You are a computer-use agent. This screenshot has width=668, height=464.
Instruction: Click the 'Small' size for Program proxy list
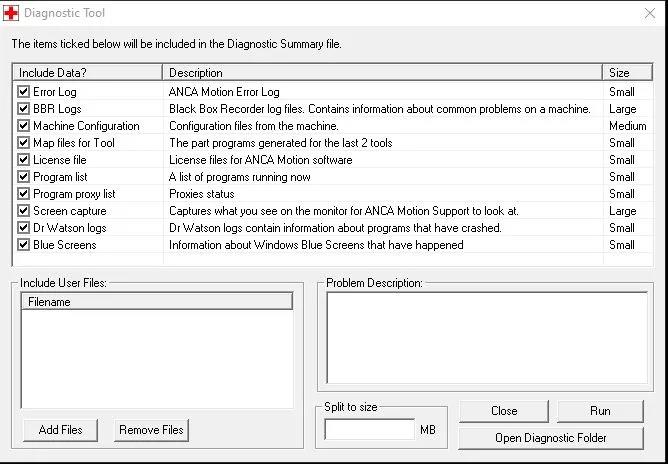tap(622, 194)
